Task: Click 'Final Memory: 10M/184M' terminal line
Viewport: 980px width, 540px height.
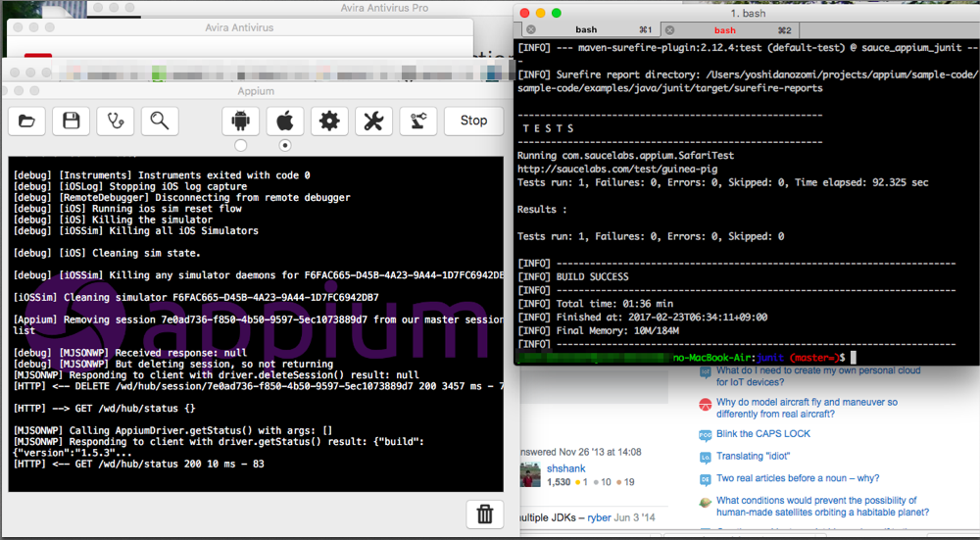Action: pyautogui.click(x=598, y=330)
